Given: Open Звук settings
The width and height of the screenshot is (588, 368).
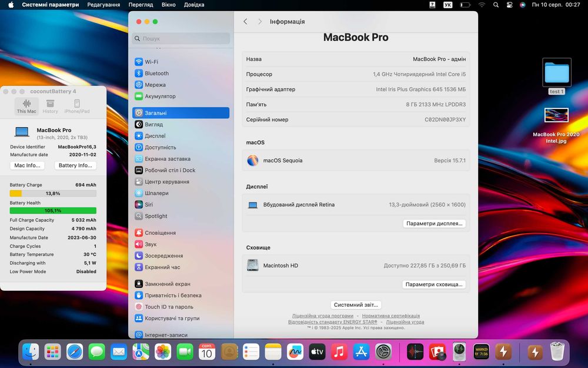Looking at the screenshot, I should pos(181,244).
